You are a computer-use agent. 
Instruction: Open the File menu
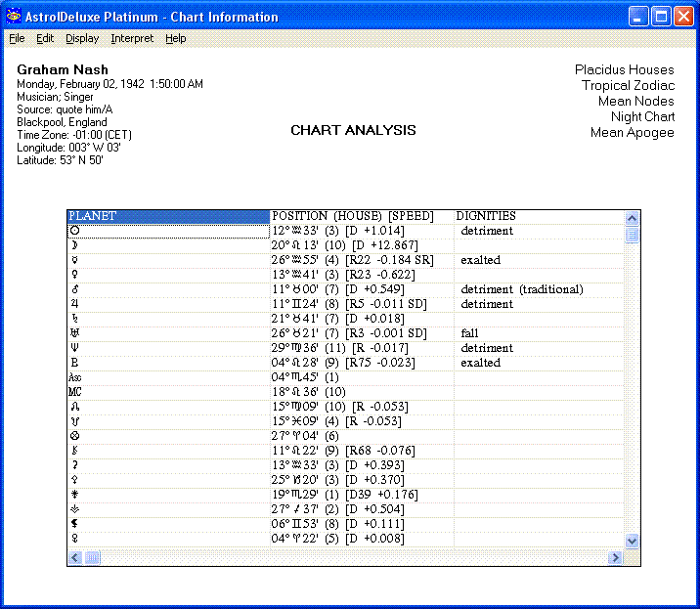[x=17, y=38]
